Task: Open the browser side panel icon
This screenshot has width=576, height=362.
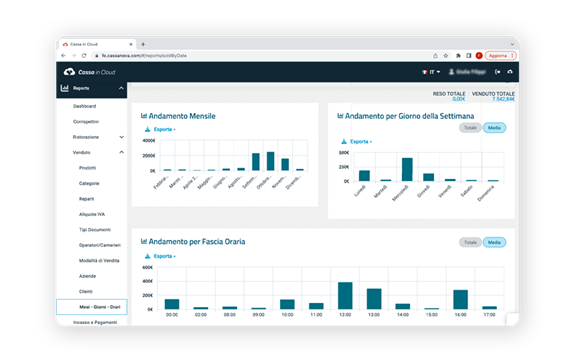Action: click(x=469, y=55)
